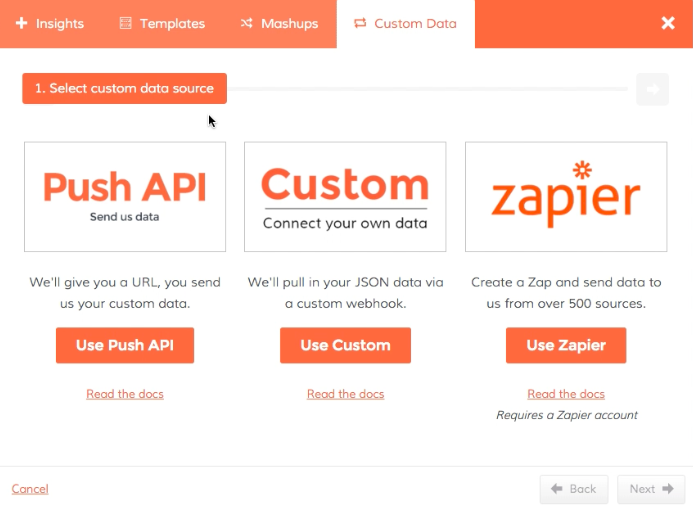Click the Use Zapier button
This screenshot has width=693, height=508.
pyautogui.click(x=566, y=345)
